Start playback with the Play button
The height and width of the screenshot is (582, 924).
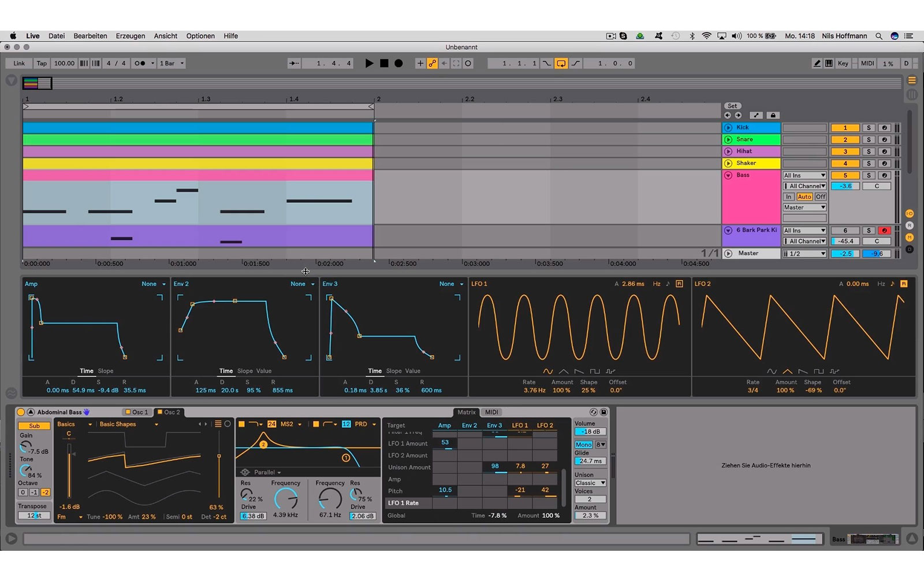[x=369, y=64]
